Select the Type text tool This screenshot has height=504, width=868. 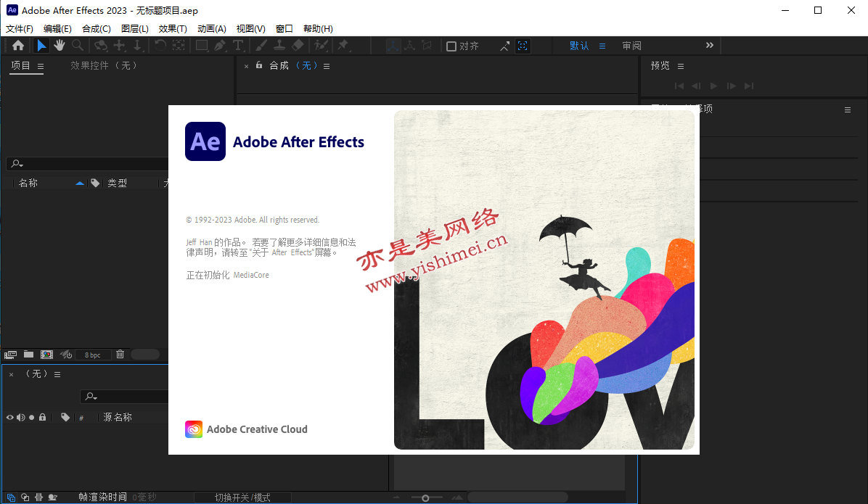pos(238,46)
